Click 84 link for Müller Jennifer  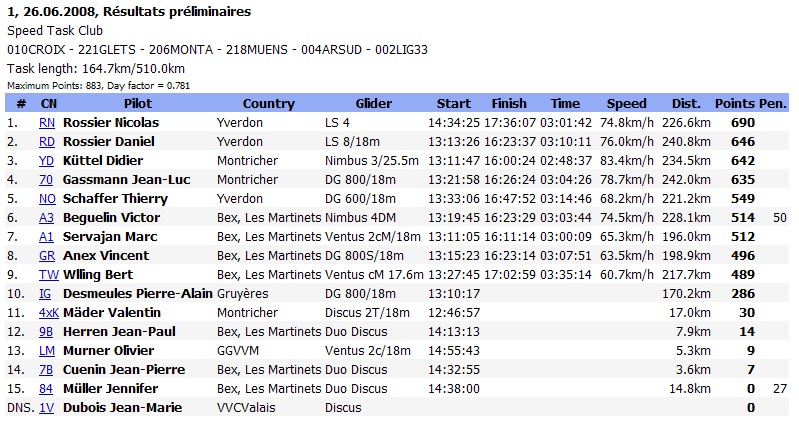pyautogui.click(x=46, y=388)
